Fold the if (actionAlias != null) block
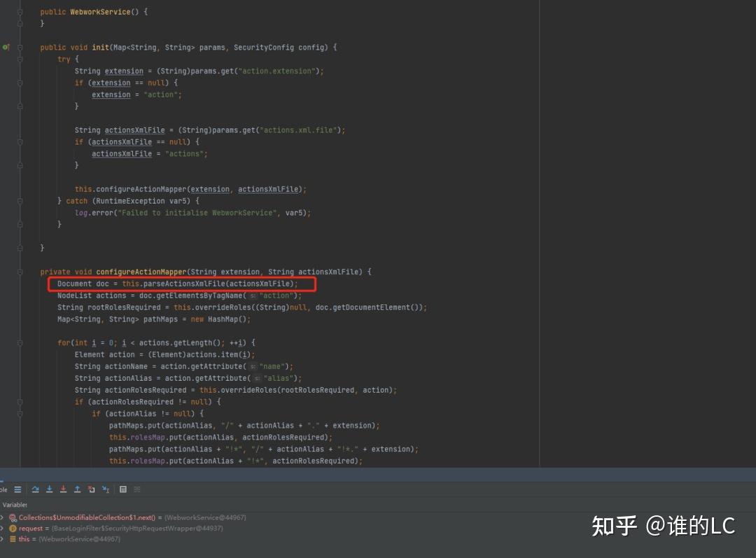Screen dimensions: 756x558 click(x=20, y=414)
